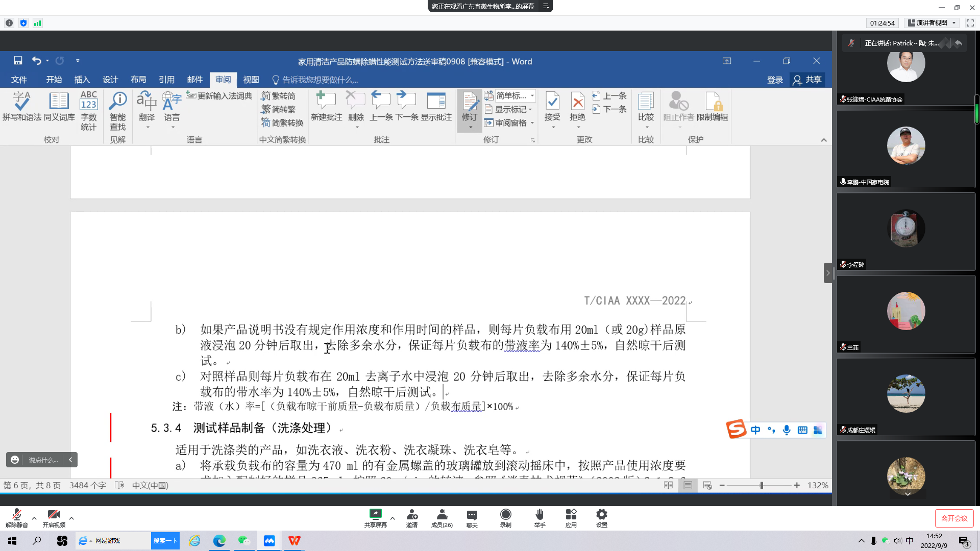Switch to the References tab

(166, 80)
